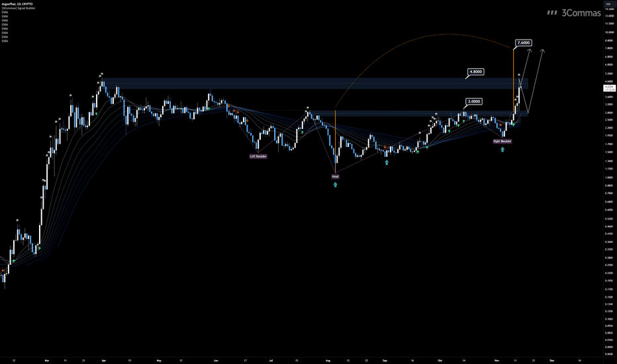The width and height of the screenshot is (617, 364).
Task: Click the 10.0000 price scale value
Action: (x=609, y=32)
